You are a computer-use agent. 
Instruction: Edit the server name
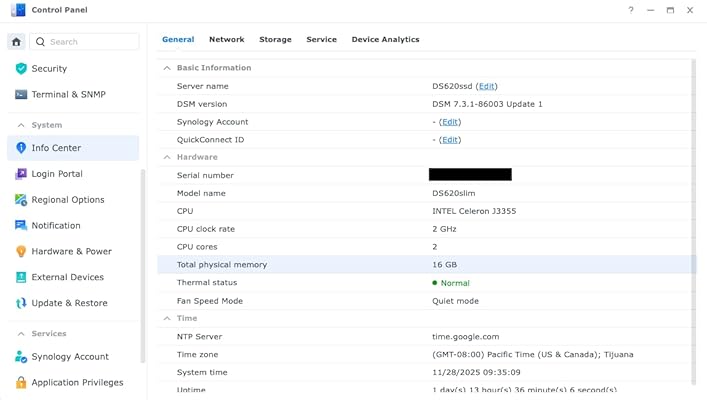(x=486, y=87)
